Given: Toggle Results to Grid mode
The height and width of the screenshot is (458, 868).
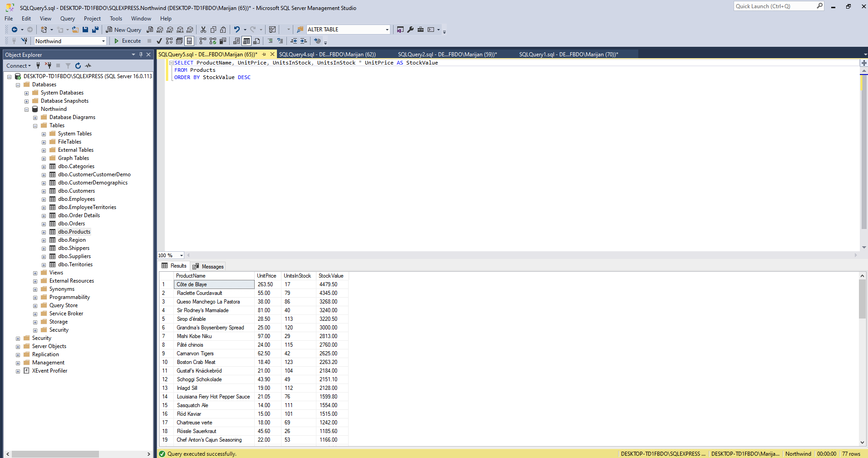Looking at the screenshot, I should click(x=247, y=41).
